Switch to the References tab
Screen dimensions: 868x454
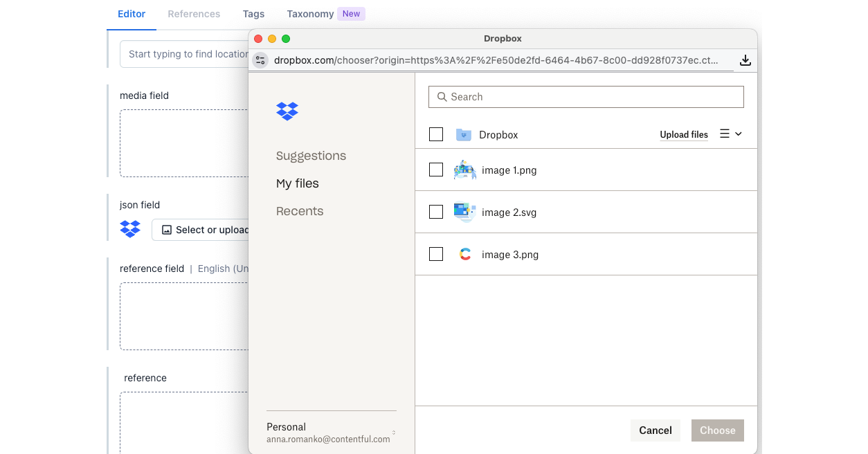click(x=194, y=14)
